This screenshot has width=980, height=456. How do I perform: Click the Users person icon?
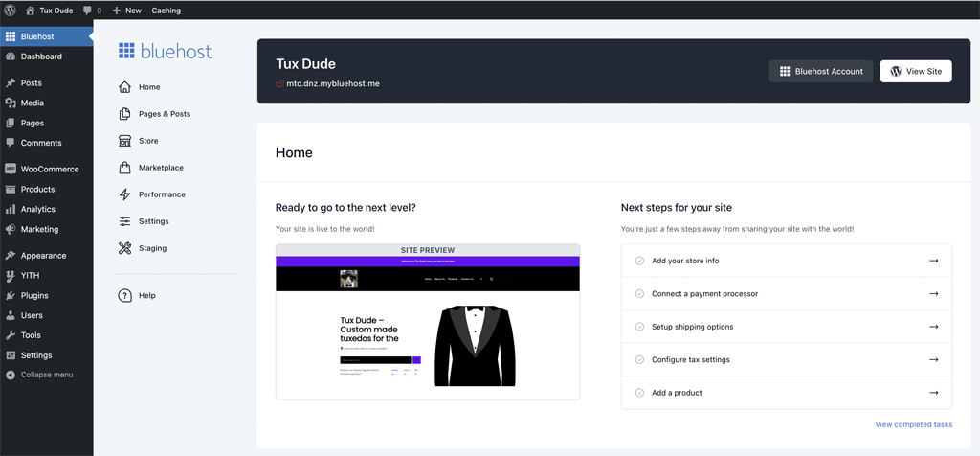10,315
